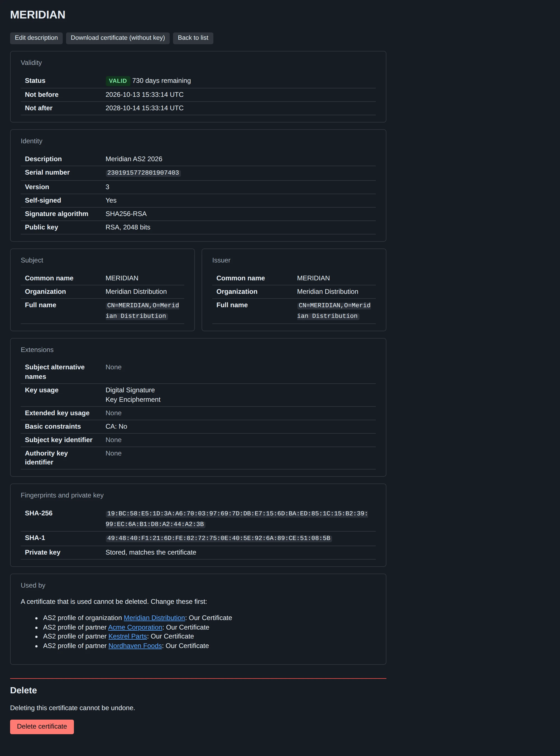The height and width of the screenshot is (756, 560).
Task: Click the Subject common name MERIDIAN
Action: 122,278
